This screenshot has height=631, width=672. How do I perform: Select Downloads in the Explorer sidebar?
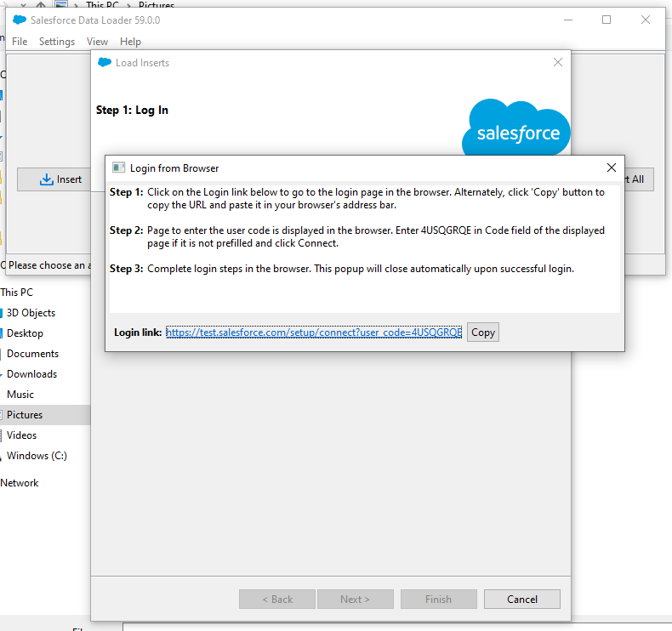[x=31, y=374]
